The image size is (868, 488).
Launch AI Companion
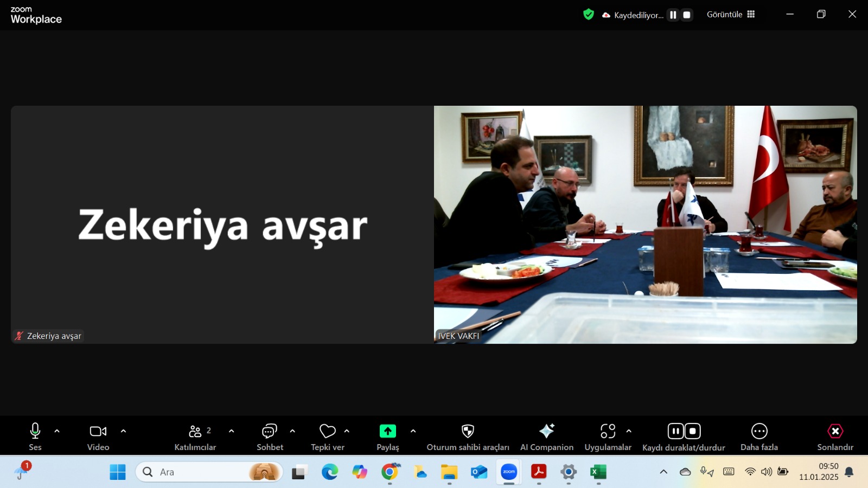(x=546, y=432)
